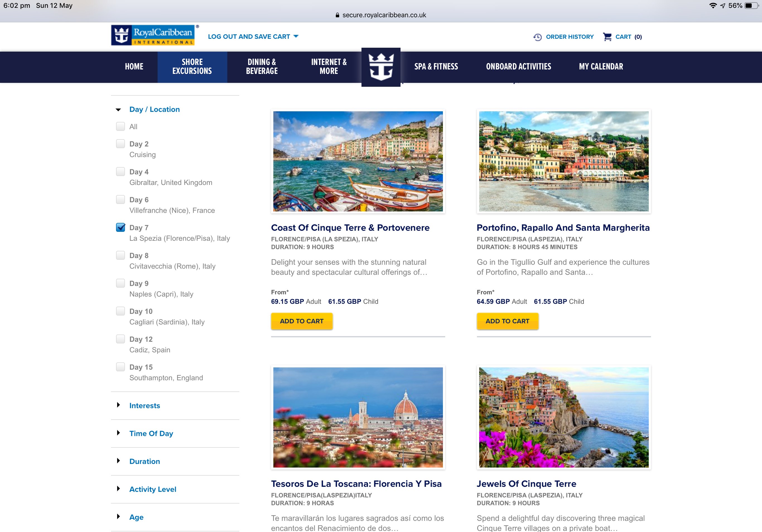Open Log Out And Save Cart dropdown
This screenshot has width=762, height=532.
click(x=253, y=37)
